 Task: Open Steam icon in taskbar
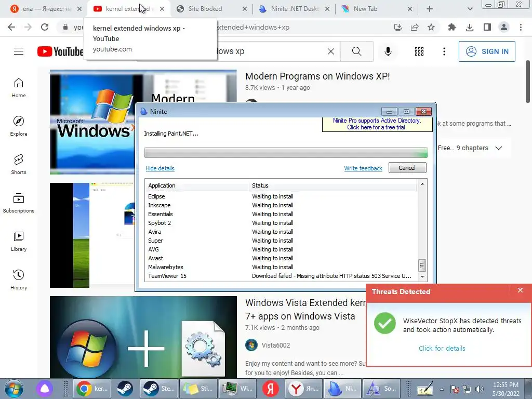125,389
